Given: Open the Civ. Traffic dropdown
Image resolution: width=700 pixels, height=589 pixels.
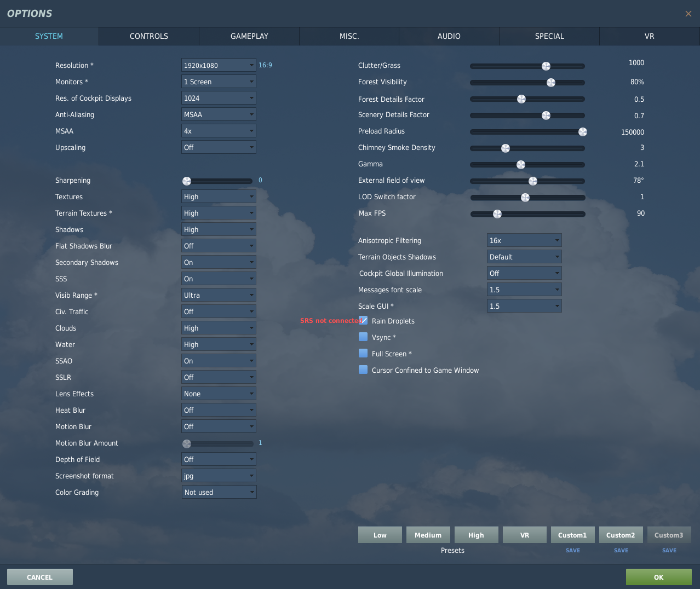Looking at the screenshot, I should (219, 311).
